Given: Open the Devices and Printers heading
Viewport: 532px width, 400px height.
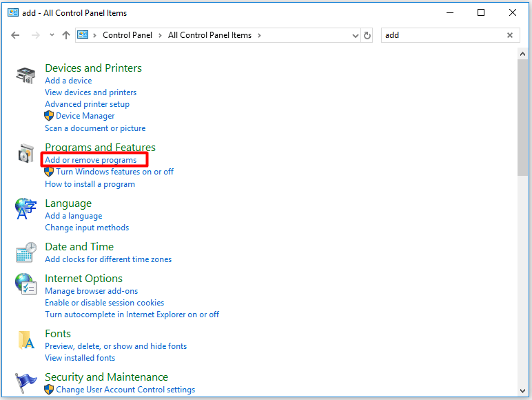Looking at the screenshot, I should click(x=93, y=68).
